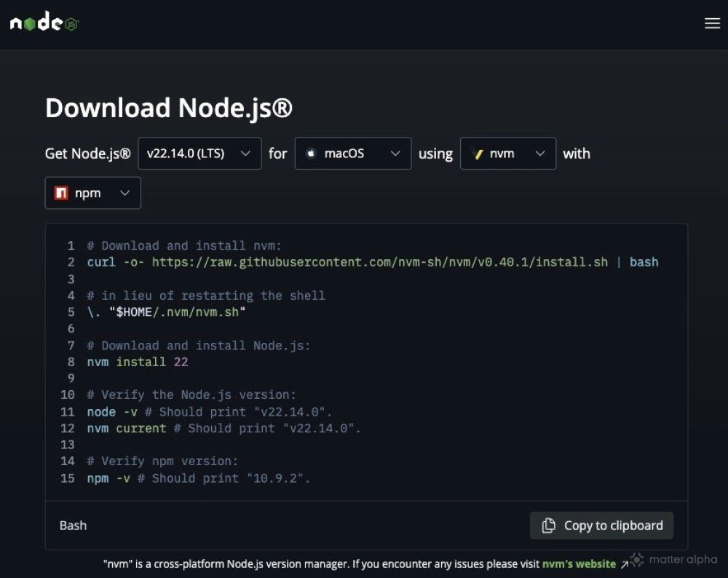This screenshot has width=728, height=578.
Task: Click the curl install command on line 2
Action: coord(372,262)
